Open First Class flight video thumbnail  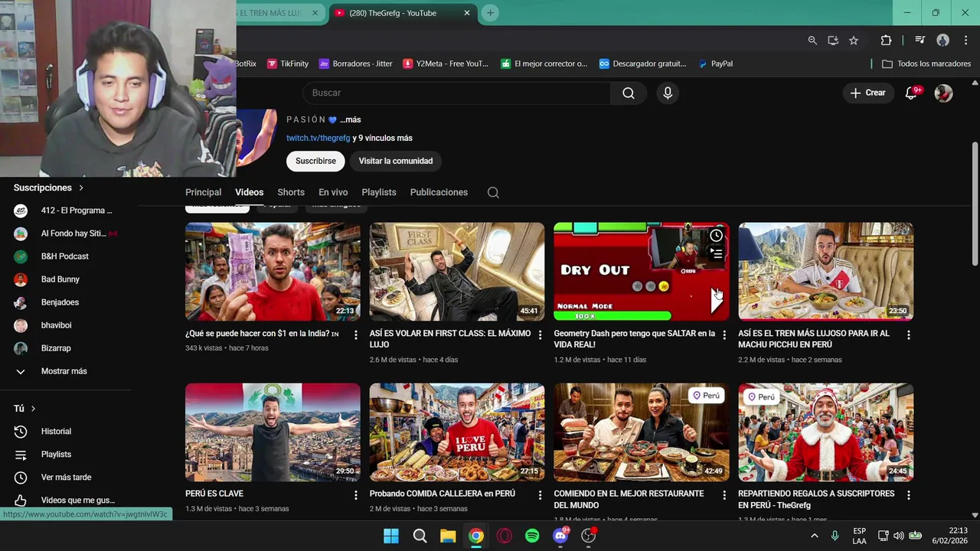(x=457, y=272)
